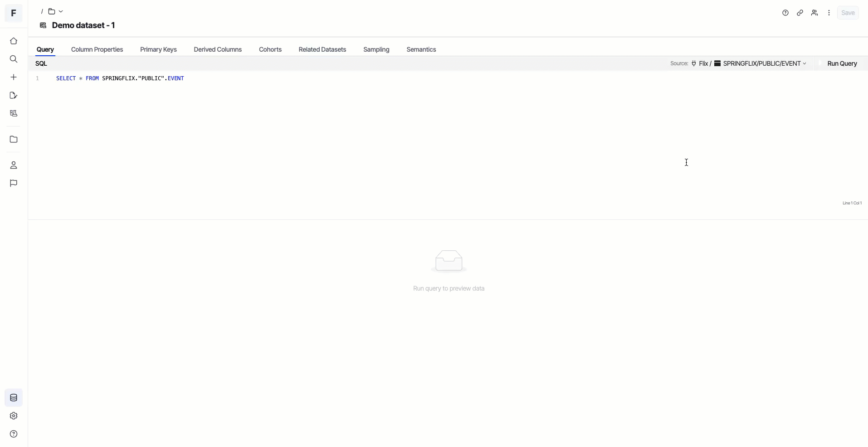Screen dimensions: 868x447
Task: Open search from the sidebar
Action: pyautogui.click(x=14, y=59)
